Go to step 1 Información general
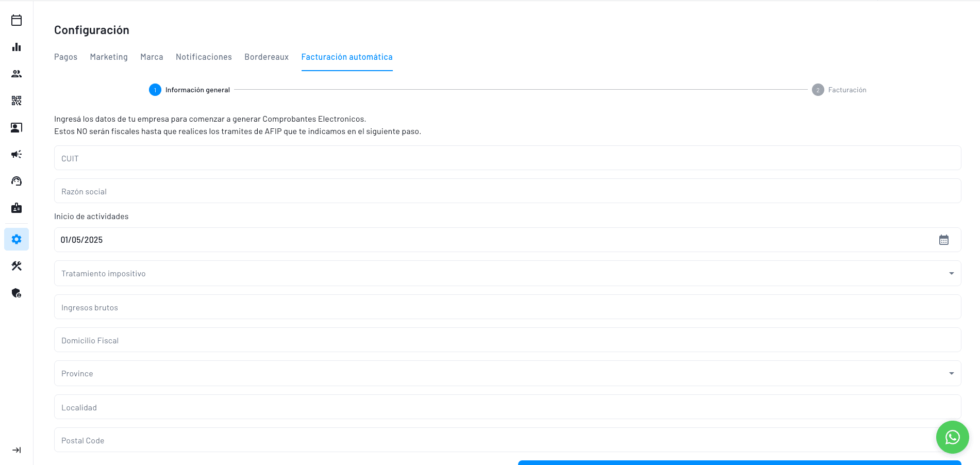Screen dimensions: 980x465 click(x=189, y=90)
